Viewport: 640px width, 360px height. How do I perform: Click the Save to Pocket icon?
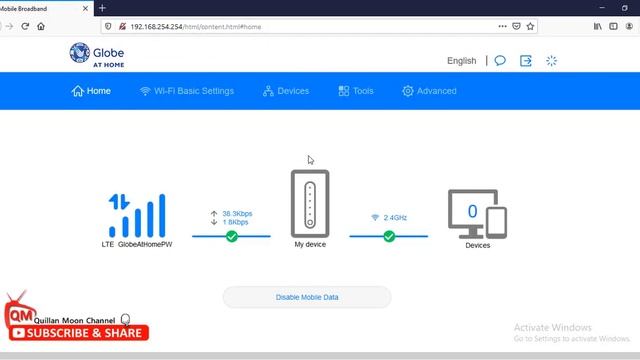pos(516,27)
